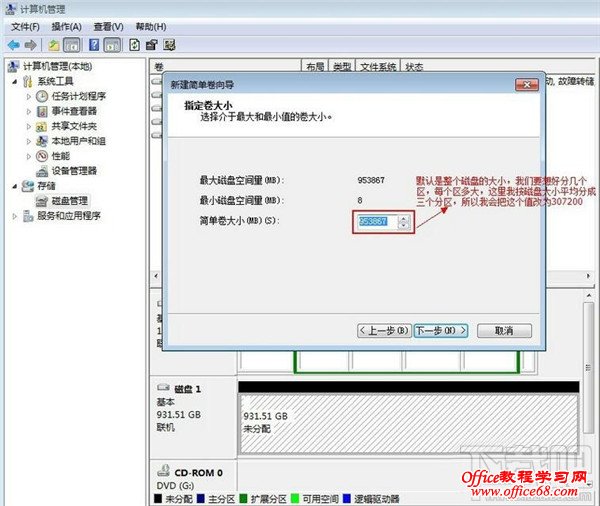The width and height of the screenshot is (600, 506).
Task: Click the 性能 icon in tree
Action: [42, 156]
